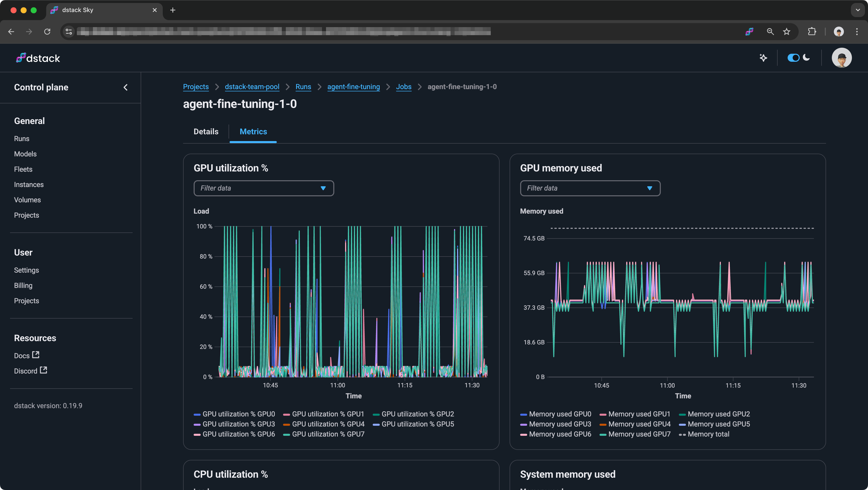Navigate to Volumes
The height and width of the screenshot is (490, 868).
(x=27, y=200)
